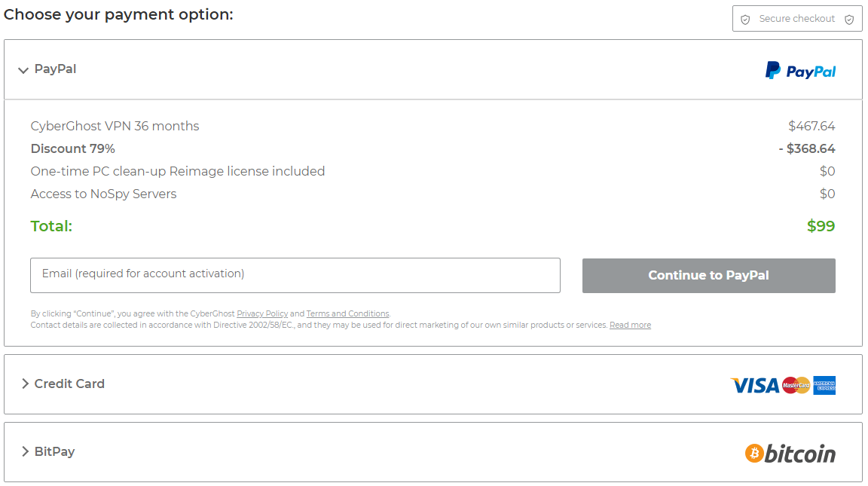
Task: Click the Secure checkout badge
Action: coord(797,19)
